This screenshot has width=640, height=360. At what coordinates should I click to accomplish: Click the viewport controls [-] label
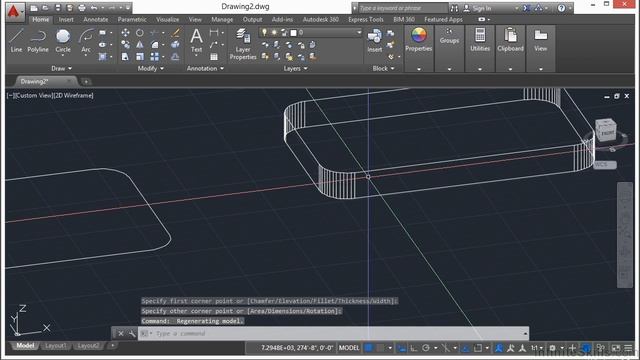click(10, 96)
